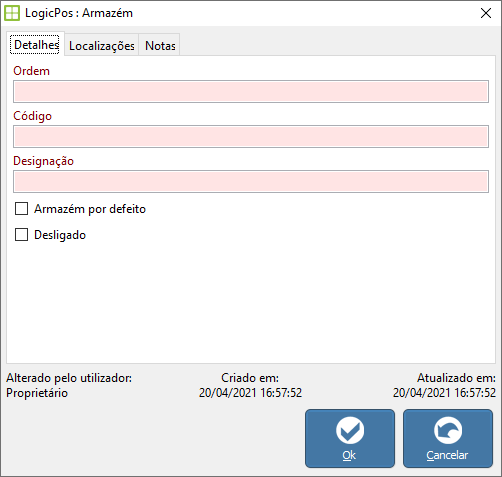
Task: Select the Proprietário user text
Action: tap(37, 393)
